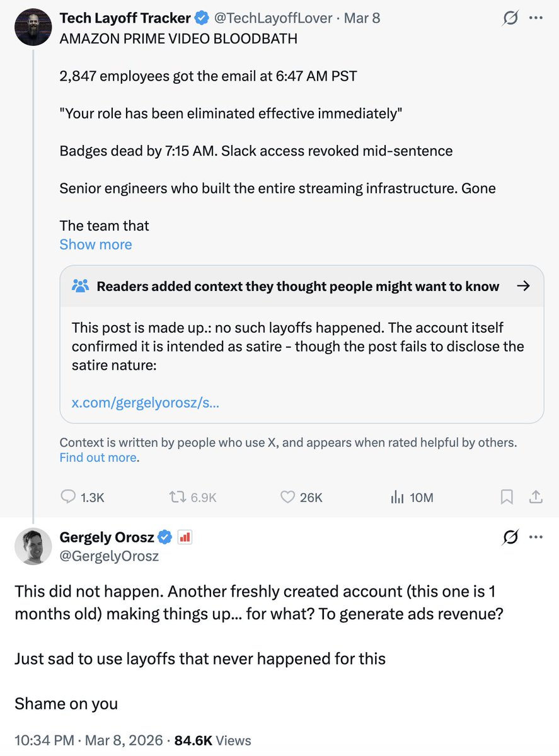Open the x.com/gergelyorosz link in the note

pos(146,403)
